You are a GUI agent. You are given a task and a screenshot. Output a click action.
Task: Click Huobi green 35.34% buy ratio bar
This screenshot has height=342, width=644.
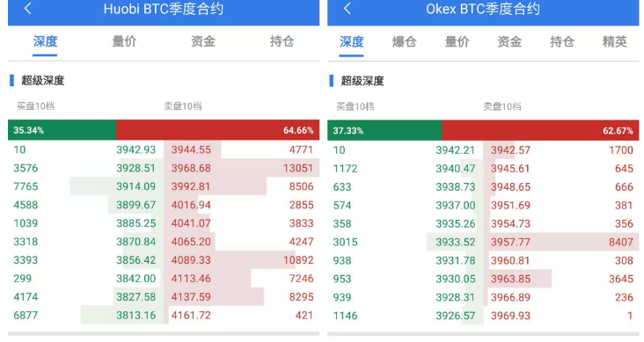point(62,130)
